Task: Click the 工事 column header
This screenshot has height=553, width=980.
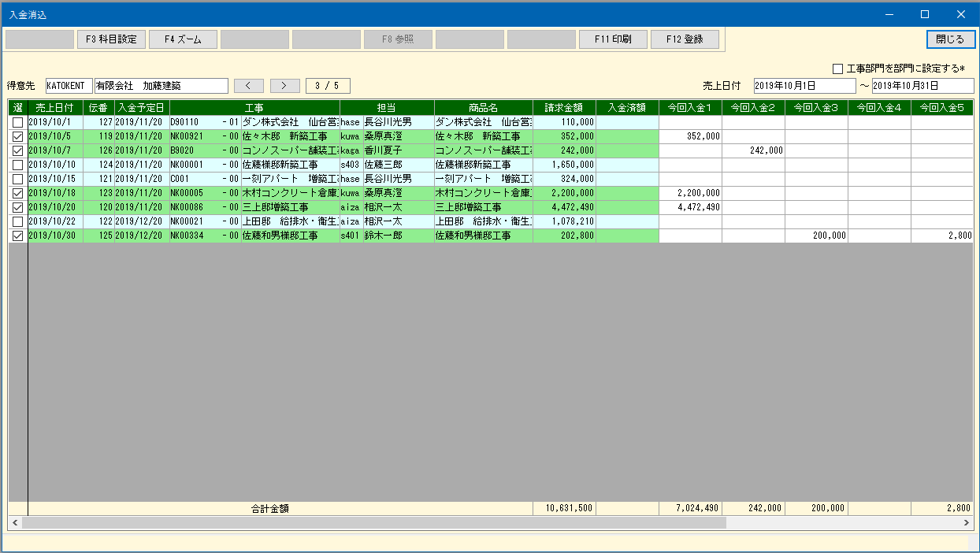Action: [254, 108]
